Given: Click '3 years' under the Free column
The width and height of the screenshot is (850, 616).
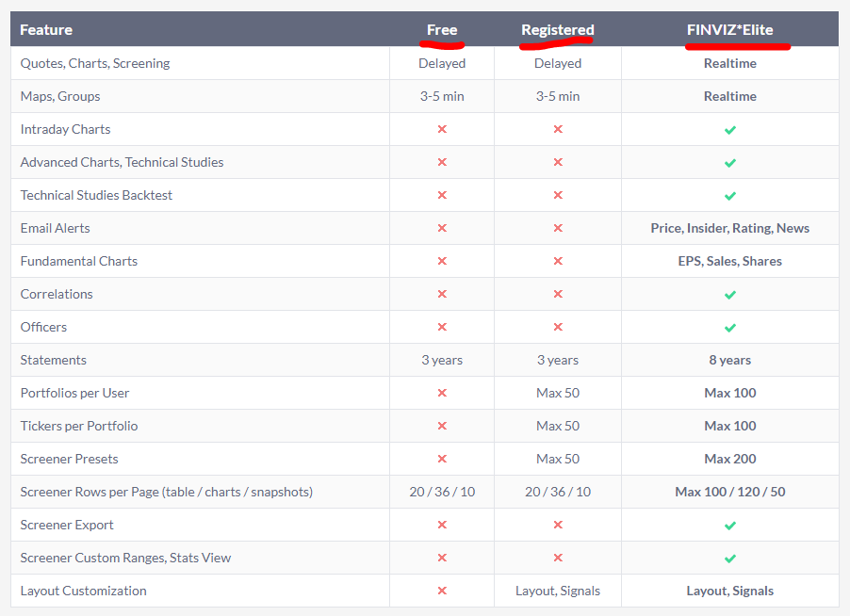Looking at the screenshot, I should point(442,360).
